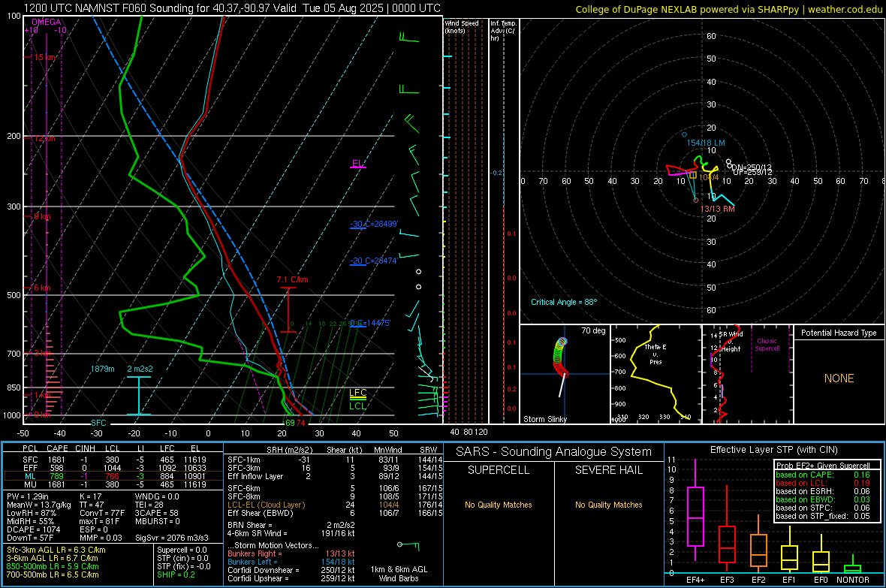886x588 pixels.
Task: Click No Quality Matches under SEVERE HAIL
Action: click(608, 505)
